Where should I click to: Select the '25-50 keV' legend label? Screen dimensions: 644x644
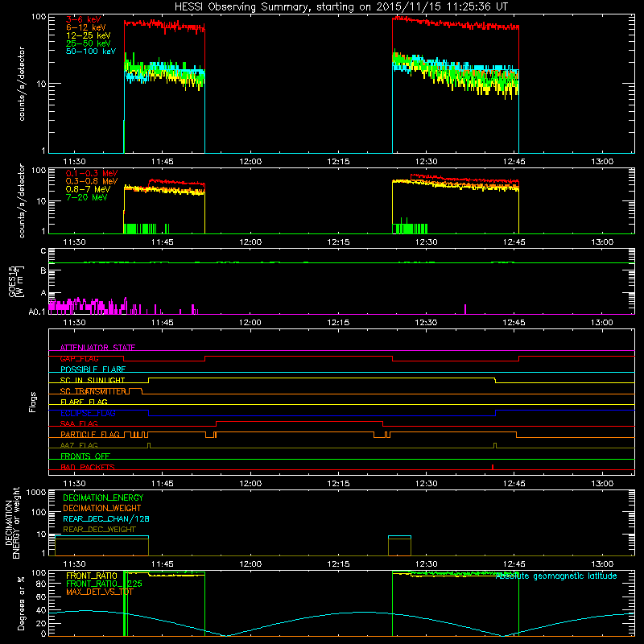pyautogui.click(x=89, y=43)
